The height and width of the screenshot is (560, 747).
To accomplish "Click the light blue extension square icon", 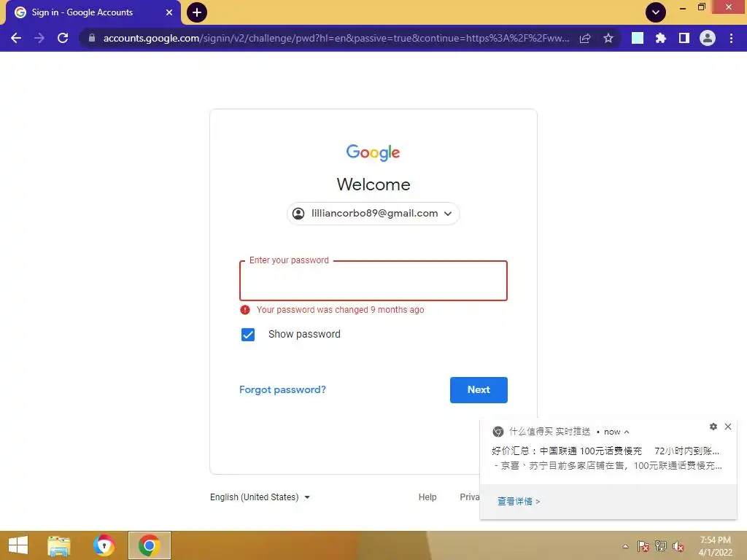I will [638, 38].
